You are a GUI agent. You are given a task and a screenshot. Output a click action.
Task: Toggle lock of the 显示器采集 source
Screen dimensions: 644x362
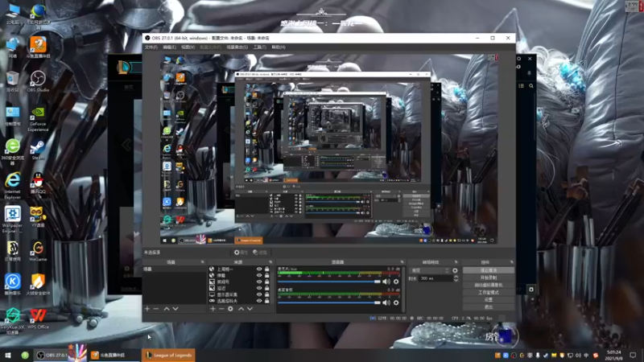click(x=267, y=294)
